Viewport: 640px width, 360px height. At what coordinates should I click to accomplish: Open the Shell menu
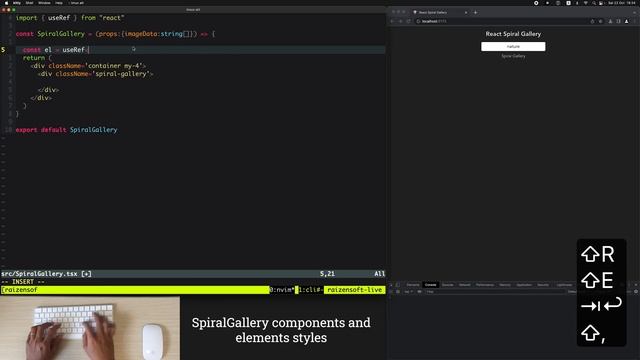[29, 3]
